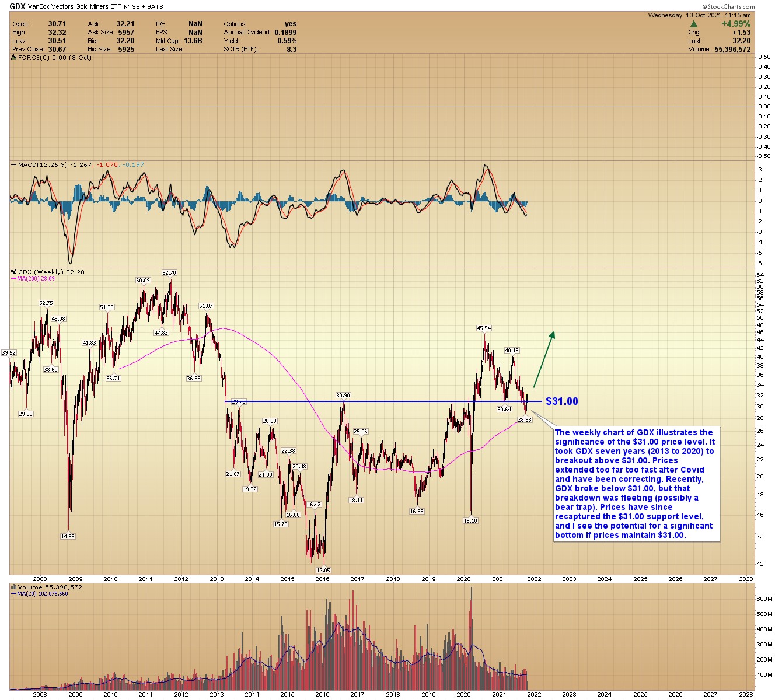782x700 pixels.
Task: Click the Last price value 32.20
Action: pos(742,41)
